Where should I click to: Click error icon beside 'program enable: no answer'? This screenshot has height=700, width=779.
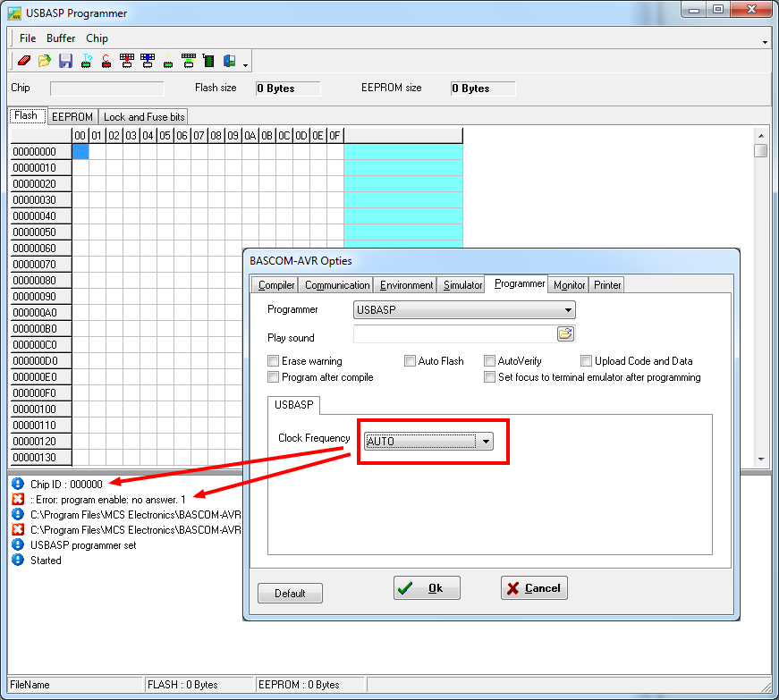[18, 499]
